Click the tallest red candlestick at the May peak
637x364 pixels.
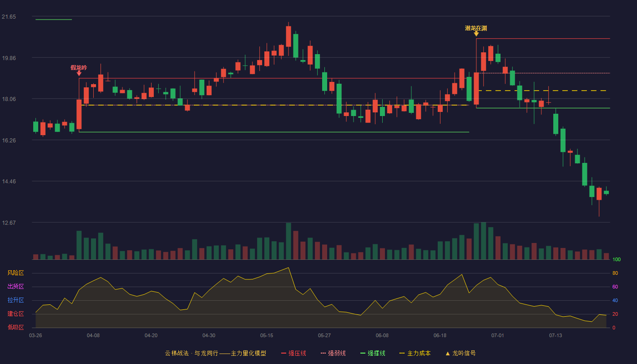coord(288,36)
